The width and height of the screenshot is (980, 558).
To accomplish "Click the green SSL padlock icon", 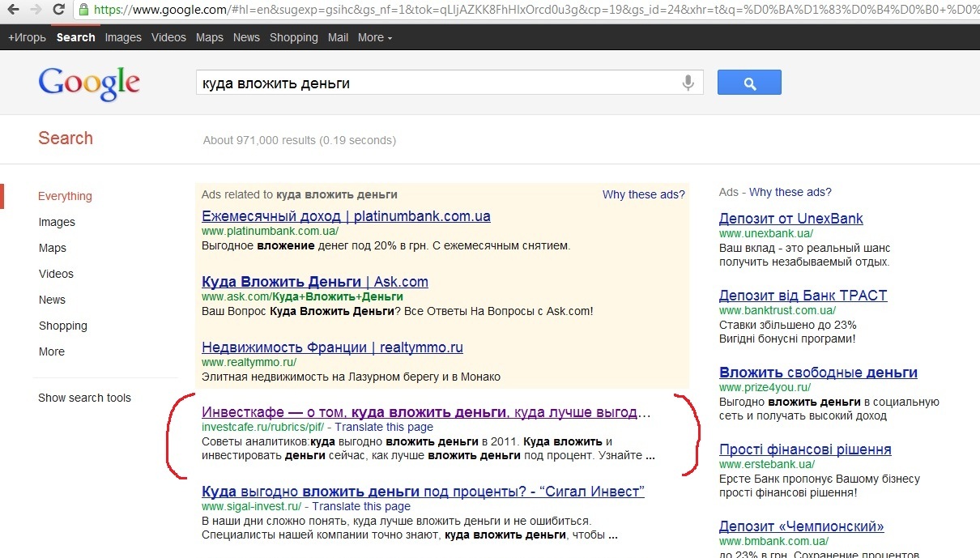I will (83, 11).
